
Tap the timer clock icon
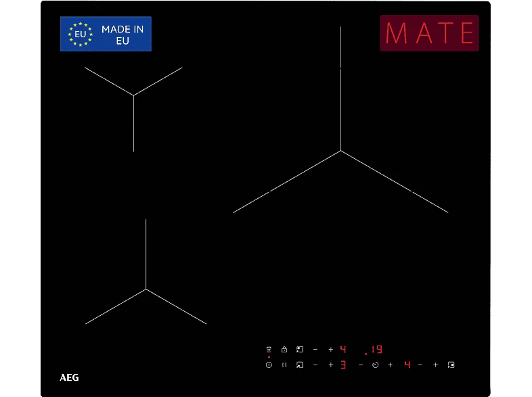pos(375,365)
